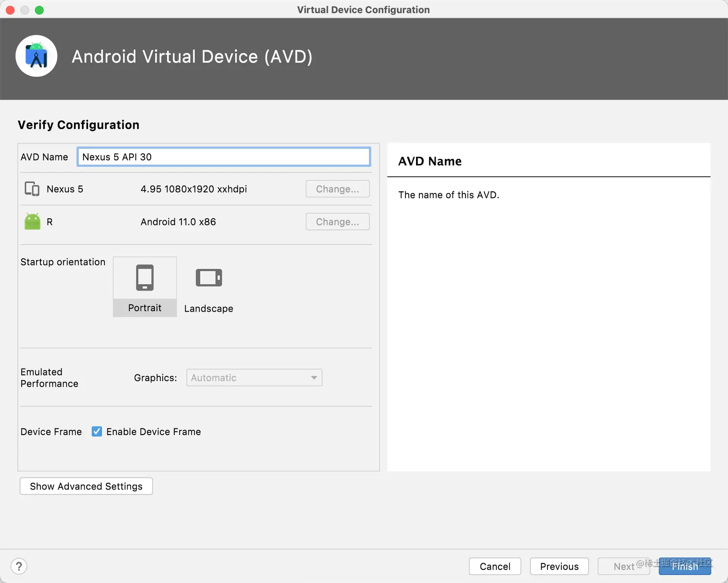Screen dimensions: 728x583
Task: Click Change for the Nexus 5 device
Action: pos(338,189)
